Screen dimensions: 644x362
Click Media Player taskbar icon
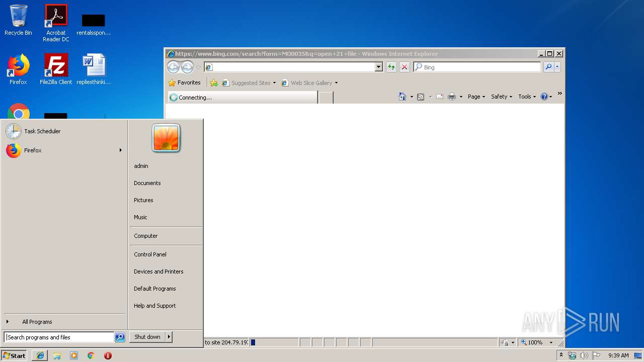coord(74,355)
